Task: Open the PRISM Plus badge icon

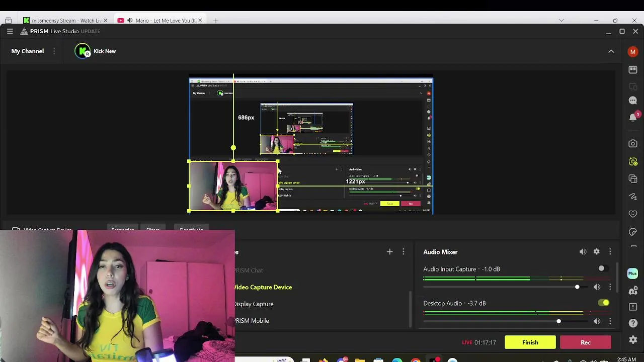Action: [x=632, y=274]
